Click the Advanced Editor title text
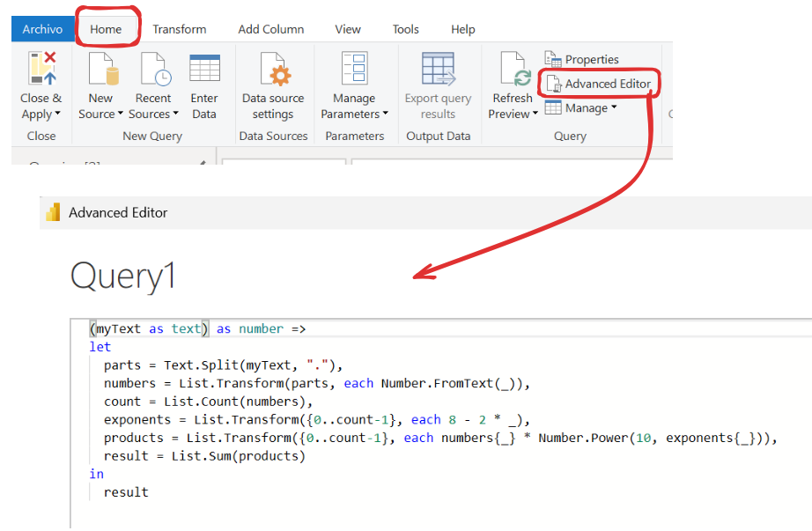 click(x=118, y=212)
